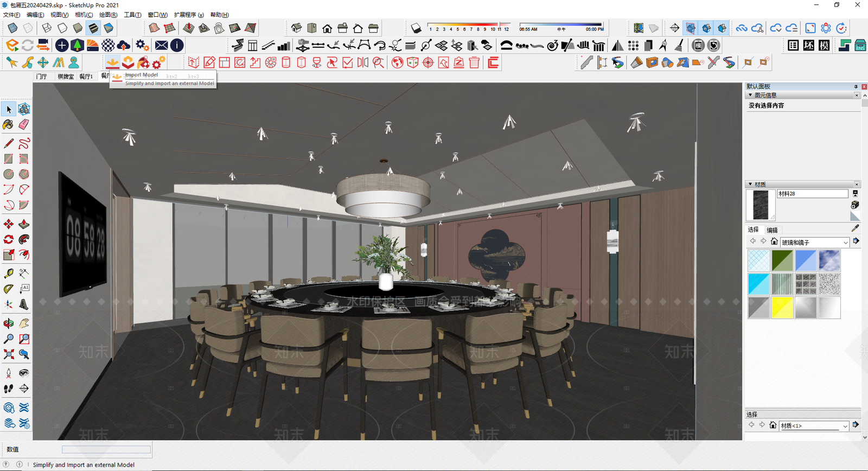Open the 扩展程序 menu
The image size is (868, 471).
coord(189,15)
